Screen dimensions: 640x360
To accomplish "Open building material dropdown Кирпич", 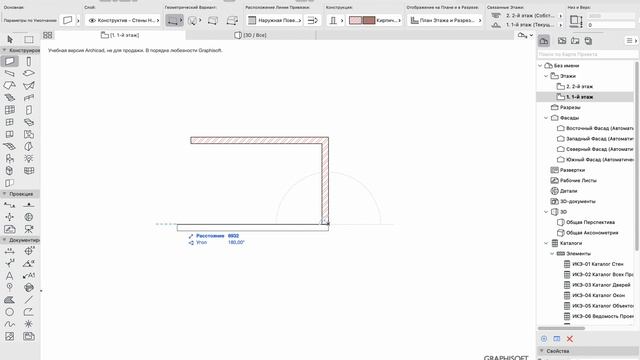I will point(375,20).
